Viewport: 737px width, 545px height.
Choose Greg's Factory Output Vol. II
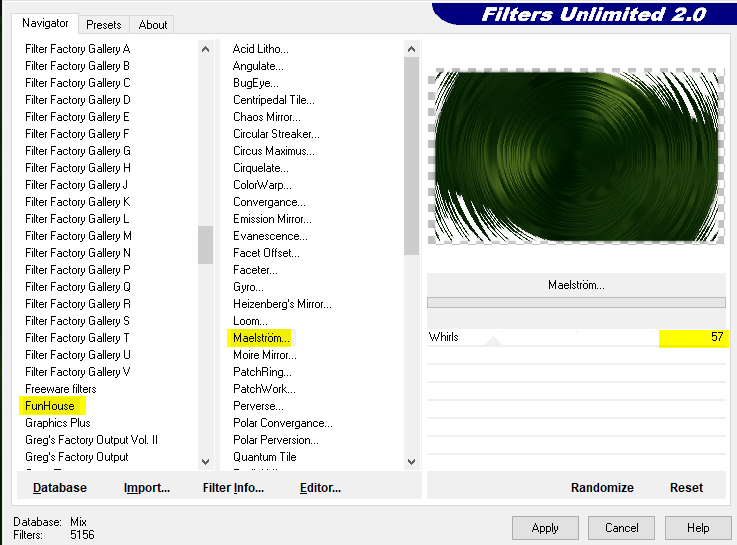click(91, 440)
